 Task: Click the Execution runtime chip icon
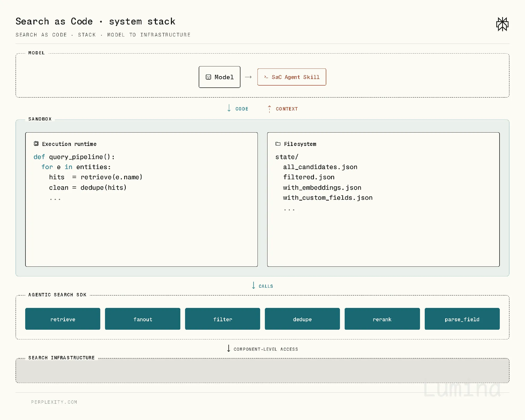(x=36, y=144)
